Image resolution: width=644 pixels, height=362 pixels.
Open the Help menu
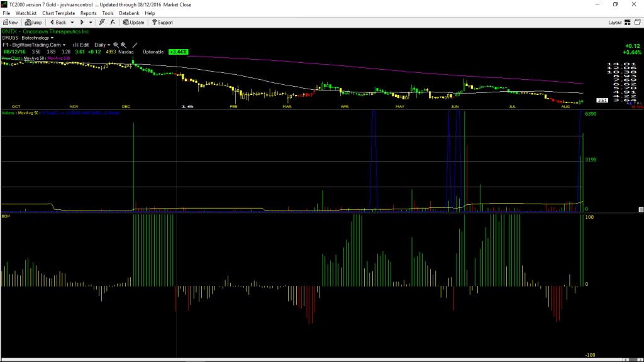[x=150, y=13]
